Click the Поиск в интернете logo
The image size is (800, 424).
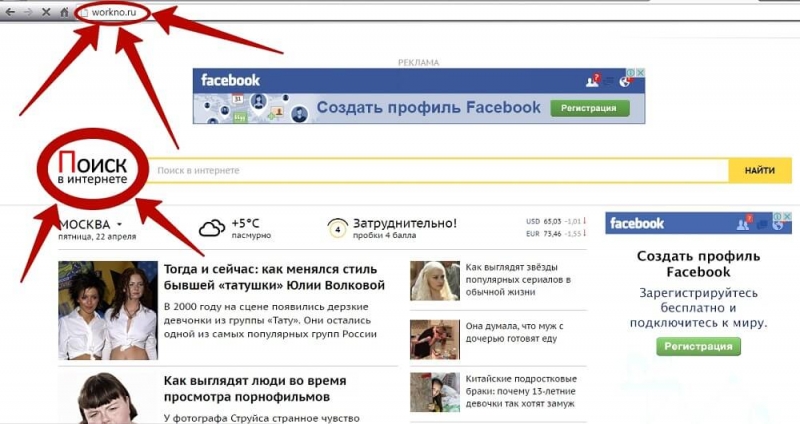tap(92, 167)
